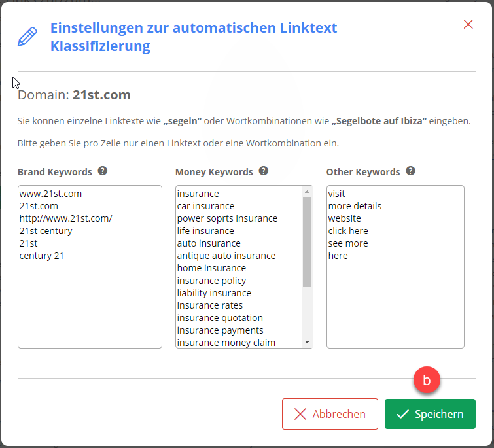This screenshot has width=494, height=448.
Task: Click the Abbrechen button
Action: (330, 414)
